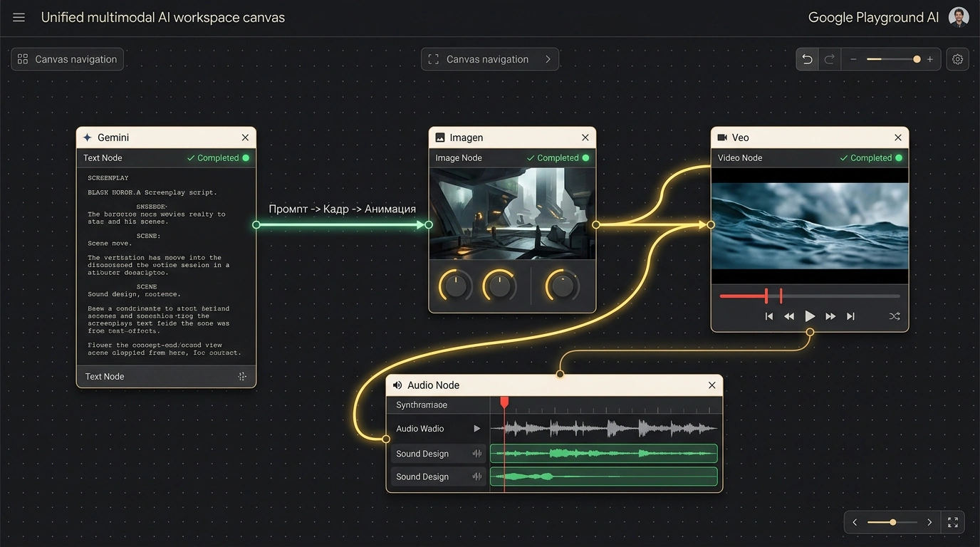Image resolution: width=980 pixels, height=547 pixels.
Task: Open canvas settings gear icon
Action: pyautogui.click(x=958, y=59)
